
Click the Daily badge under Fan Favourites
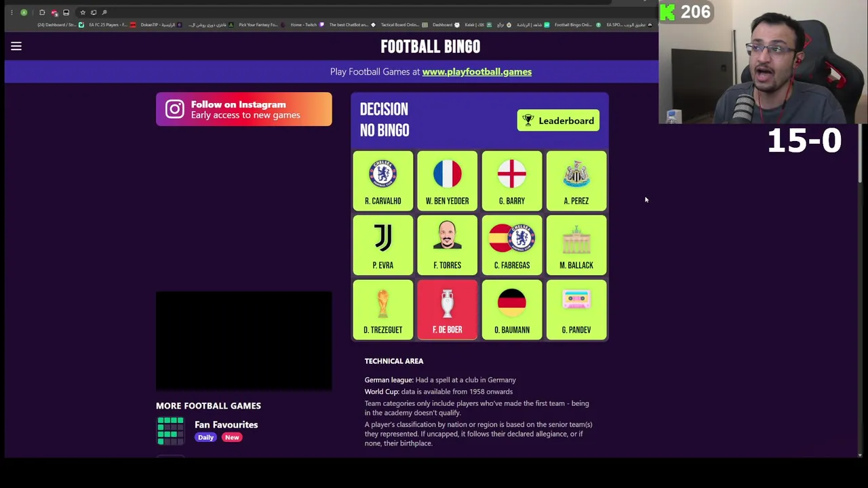point(205,437)
